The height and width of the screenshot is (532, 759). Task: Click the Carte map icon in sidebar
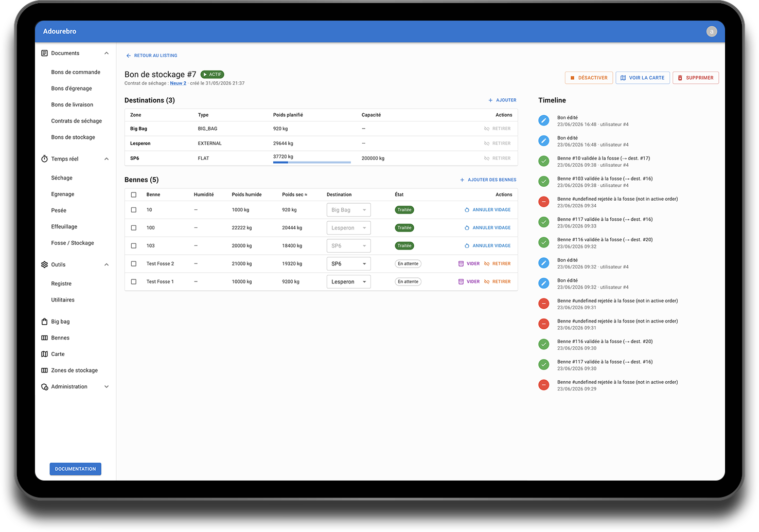44,354
